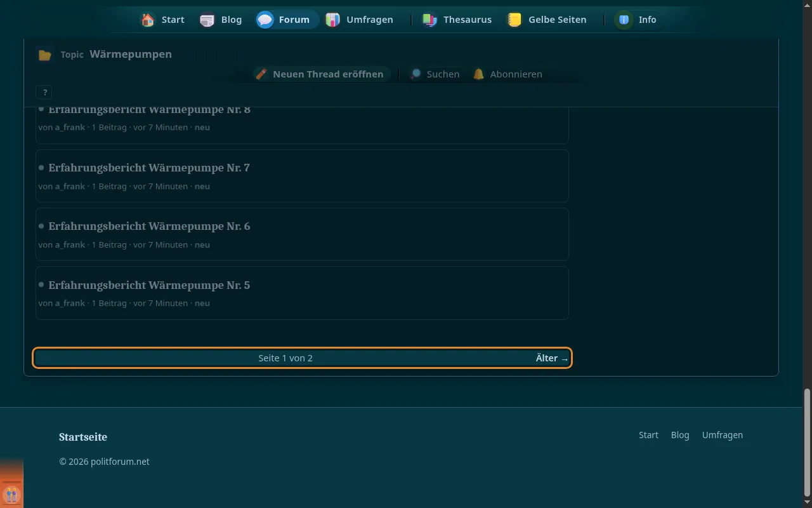This screenshot has width=812, height=508.
Task: Click the pencil icon to start a new thread
Action: click(x=261, y=74)
